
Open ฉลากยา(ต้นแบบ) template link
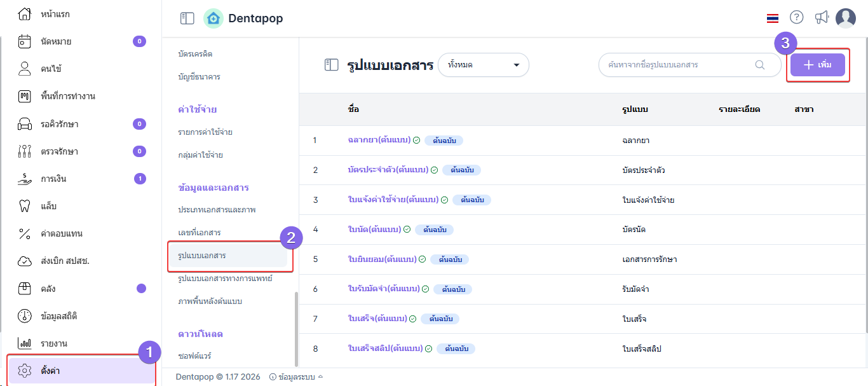[379, 140]
